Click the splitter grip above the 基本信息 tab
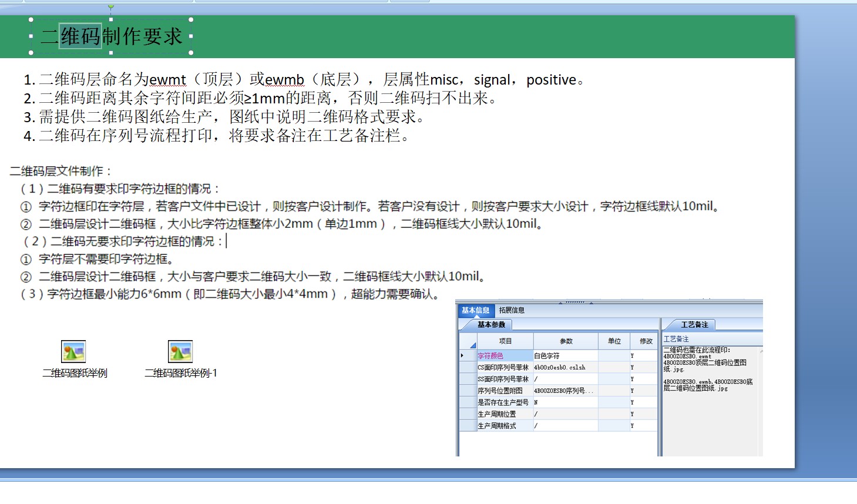857x504 pixels. (x=576, y=303)
